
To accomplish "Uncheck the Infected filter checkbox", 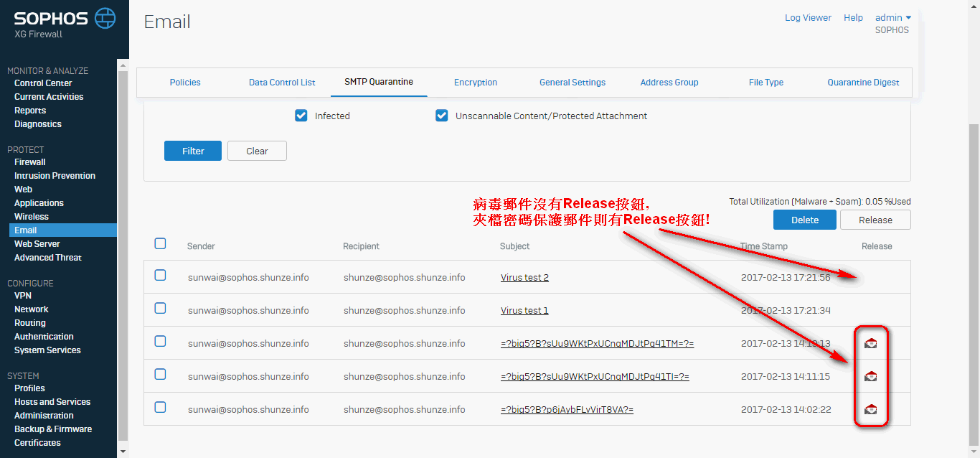I will [x=301, y=116].
